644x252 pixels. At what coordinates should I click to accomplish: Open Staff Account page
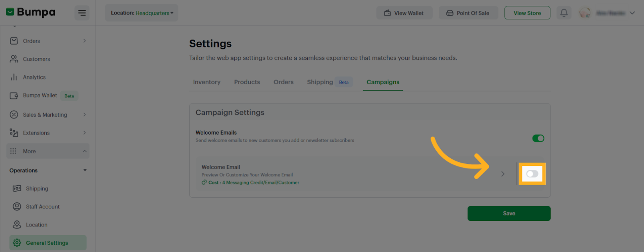(43, 206)
